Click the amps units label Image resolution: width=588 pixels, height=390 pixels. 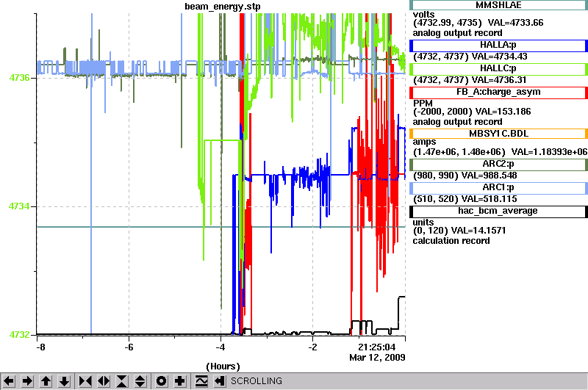tap(424, 142)
